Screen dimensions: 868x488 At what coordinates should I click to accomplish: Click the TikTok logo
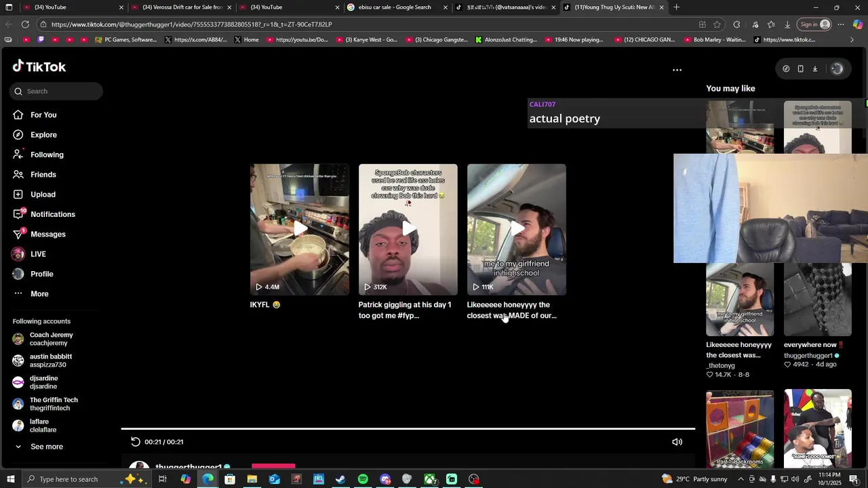39,66
